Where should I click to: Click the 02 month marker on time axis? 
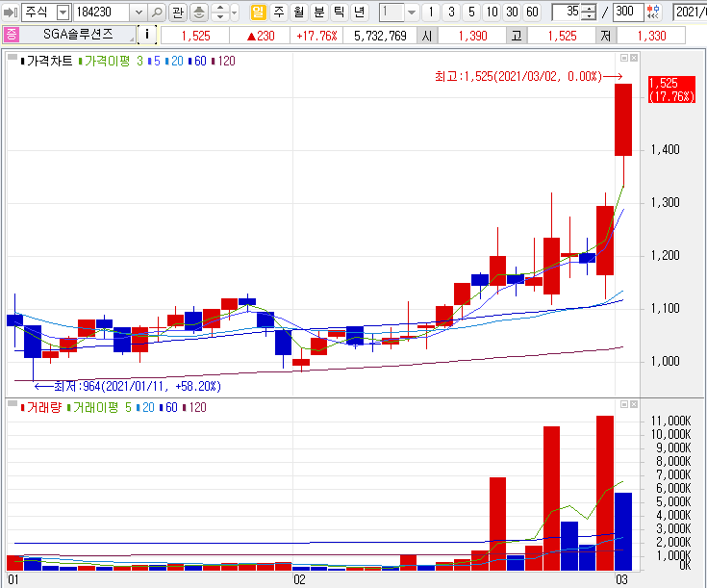(299, 580)
